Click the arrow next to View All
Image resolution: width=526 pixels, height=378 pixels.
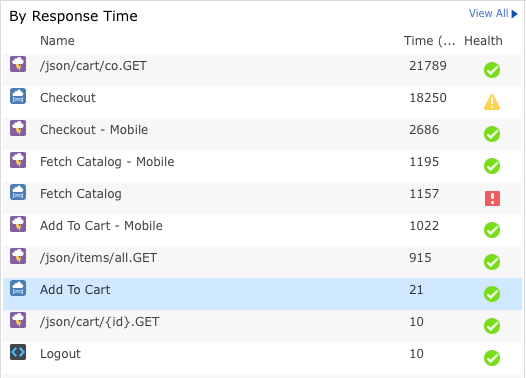point(515,14)
